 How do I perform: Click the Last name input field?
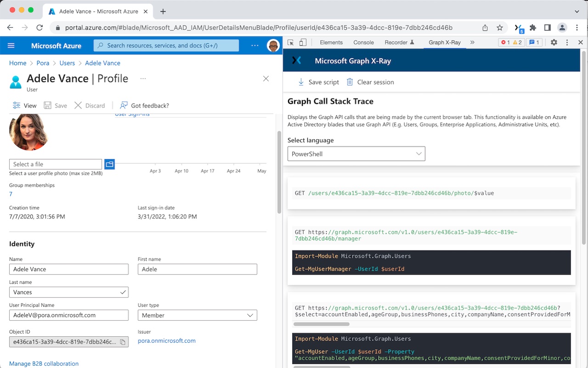coord(64,292)
